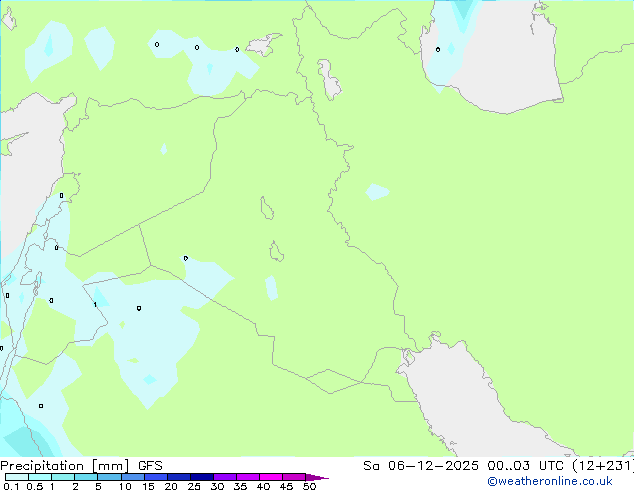Image resolution: width=634 pixels, height=490 pixels.
Task: Click the 0.1–0.5 mm legend swatch
Action: pos(17,477)
